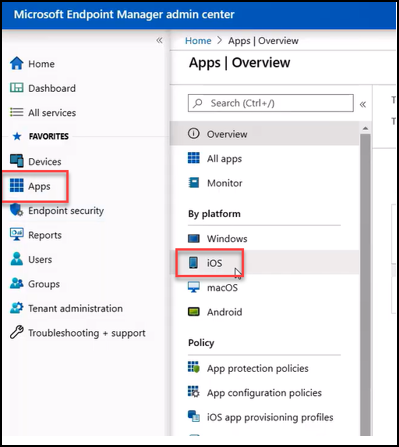
Task: Open Tenant administration
Action: [75, 308]
